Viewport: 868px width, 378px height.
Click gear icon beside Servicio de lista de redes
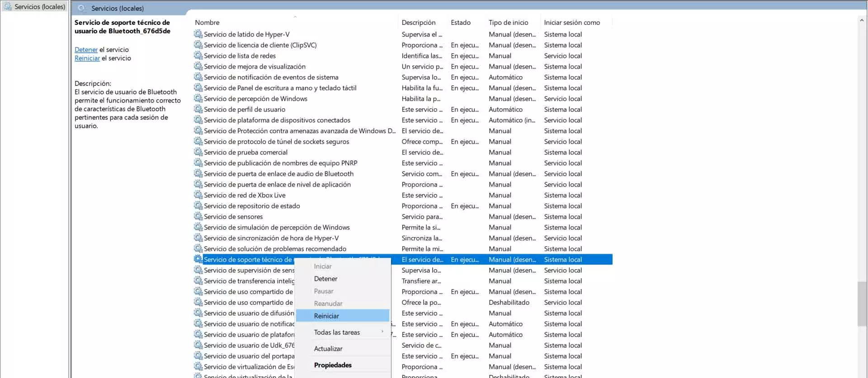[x=198, y=56]
